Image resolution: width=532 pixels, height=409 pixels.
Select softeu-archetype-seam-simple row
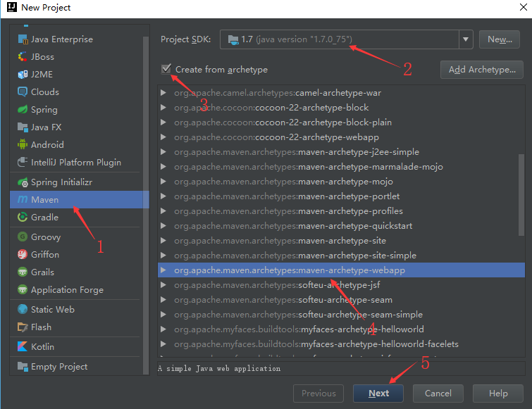(x=341, y=315)
